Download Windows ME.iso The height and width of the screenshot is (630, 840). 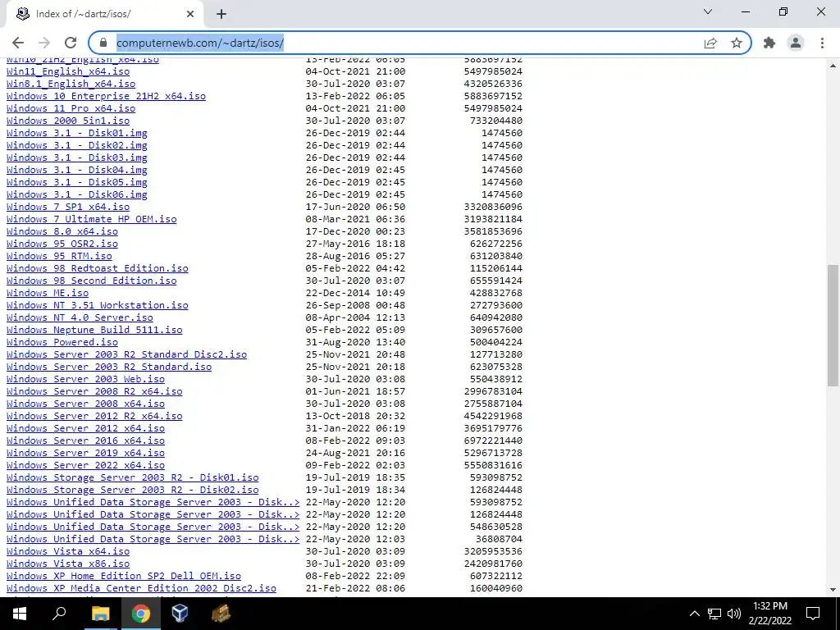[x=48, y=293]
